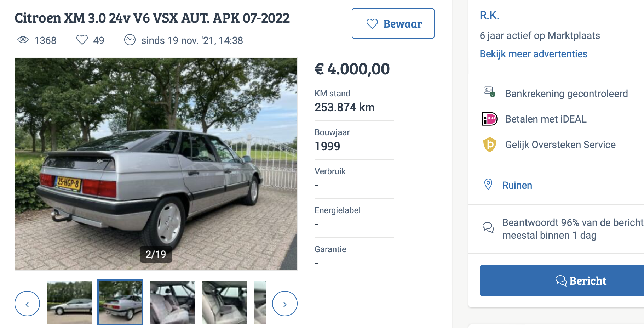Open Bekijk meer advertenties link
Viewport: 644px width, 328px height.
click(x=534, y=54)
